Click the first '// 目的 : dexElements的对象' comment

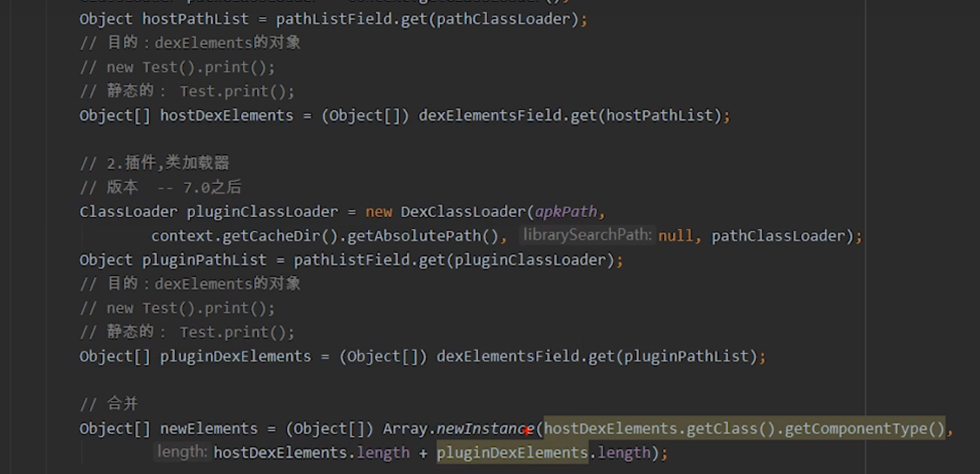[x=190, y=43]
